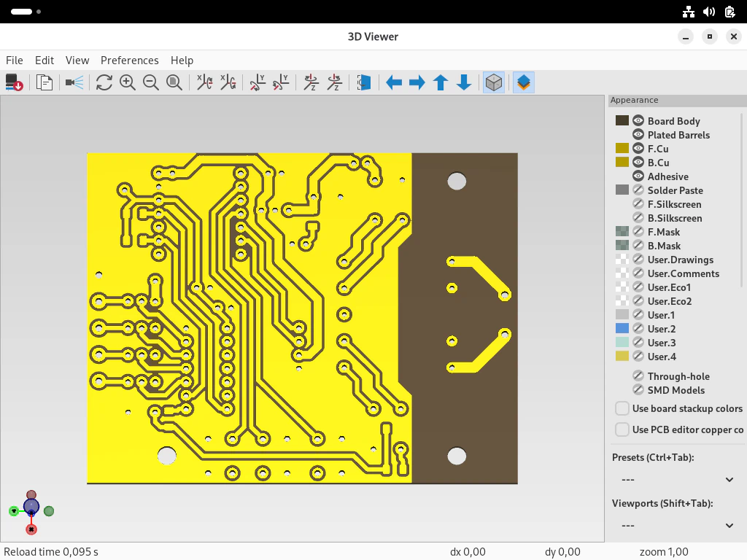This screenshot has height=560, width=747.
Task: Show the Through-hole models
Action: (x=638, y=376)
